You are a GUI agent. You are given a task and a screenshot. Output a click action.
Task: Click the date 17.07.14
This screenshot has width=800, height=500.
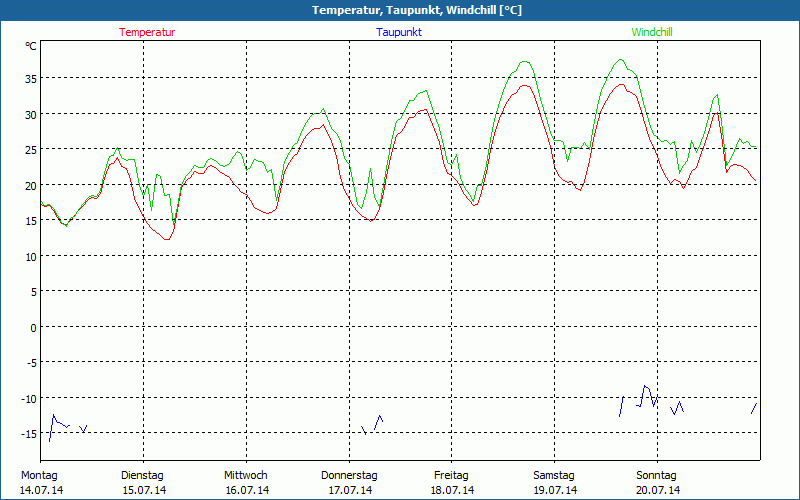point(350,490)
